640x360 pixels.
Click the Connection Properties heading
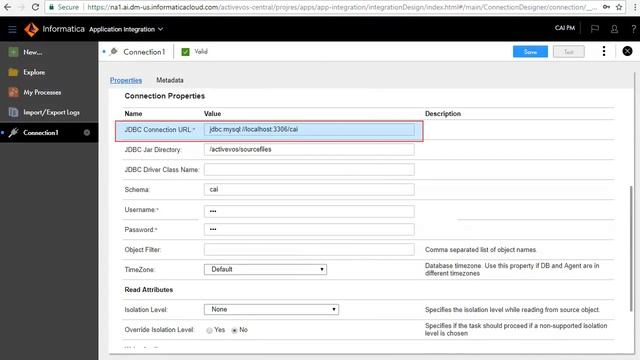(x=164, y=96)
